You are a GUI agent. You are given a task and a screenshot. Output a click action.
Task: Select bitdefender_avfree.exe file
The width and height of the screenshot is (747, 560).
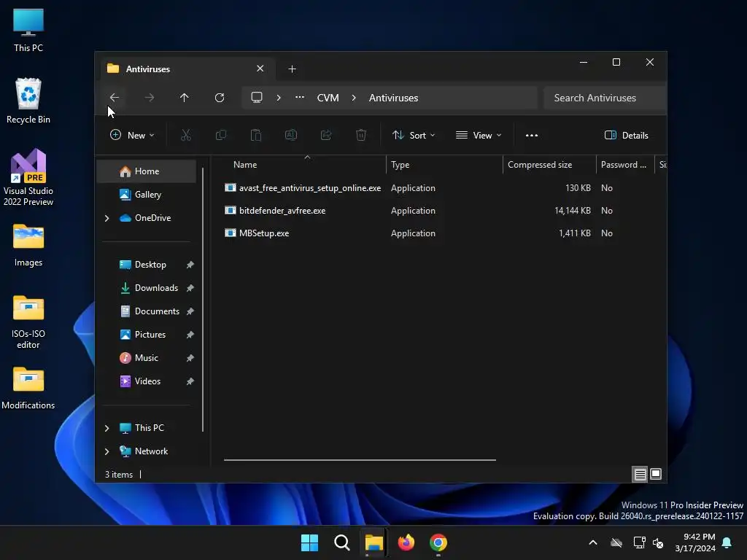pos(282,211)
